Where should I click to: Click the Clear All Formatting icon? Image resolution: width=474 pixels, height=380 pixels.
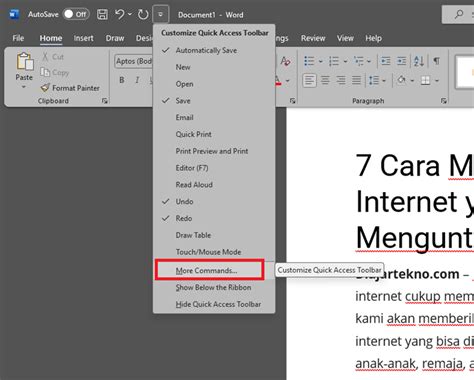285,61
